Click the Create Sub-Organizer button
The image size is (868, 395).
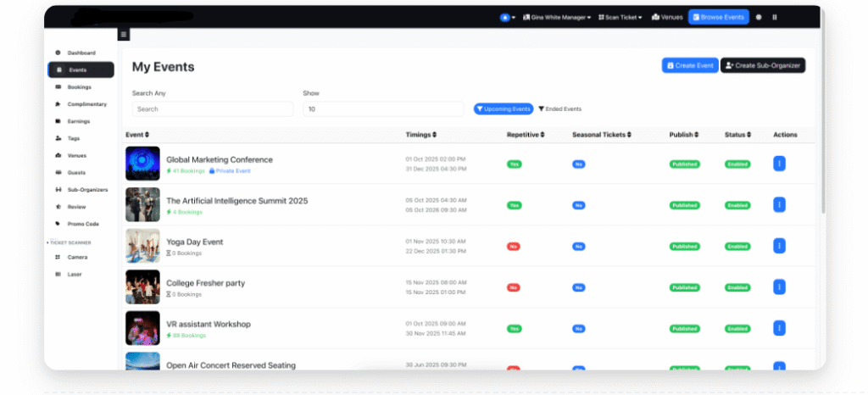762,65
